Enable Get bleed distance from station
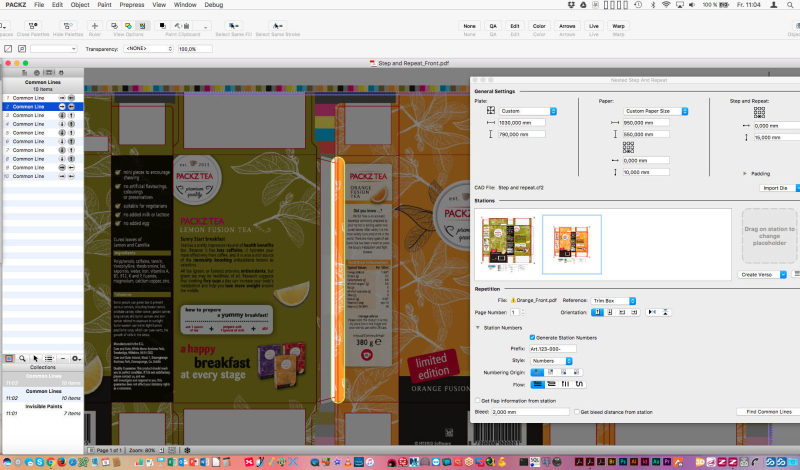 (x=577, y=412)
